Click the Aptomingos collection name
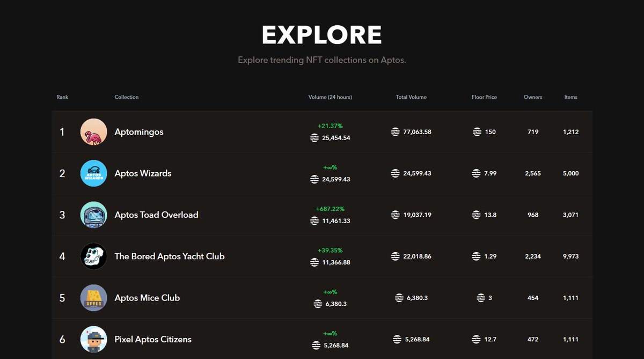Image resolution: width=644 pixels, height=359 pixels. 139,131
